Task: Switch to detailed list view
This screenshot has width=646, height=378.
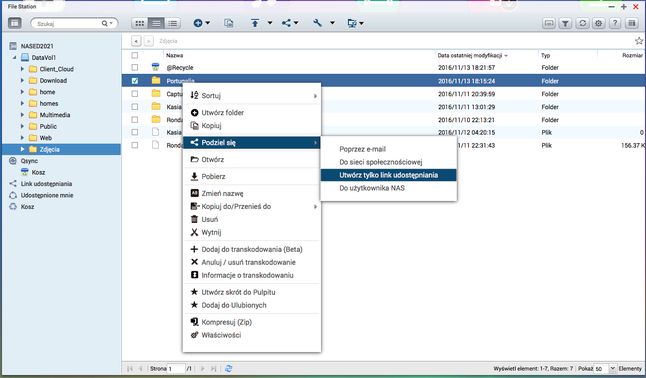Action: pos(173,23)
